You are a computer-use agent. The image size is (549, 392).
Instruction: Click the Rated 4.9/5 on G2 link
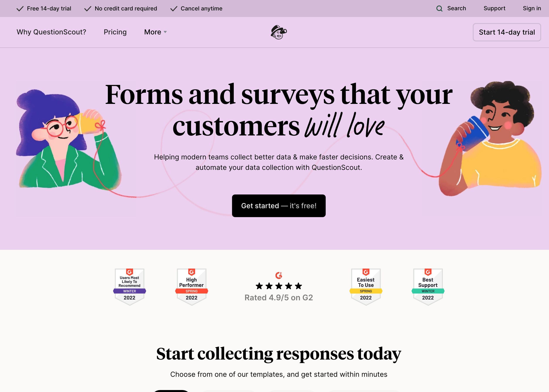(279, 297)
